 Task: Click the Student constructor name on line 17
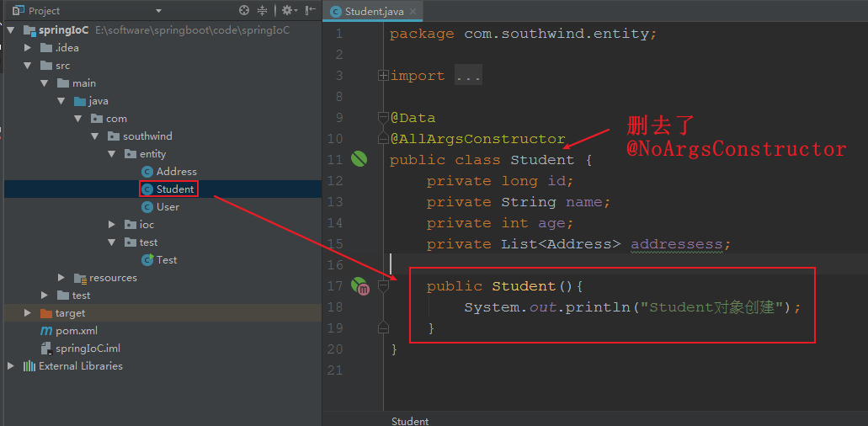[524, 286]
